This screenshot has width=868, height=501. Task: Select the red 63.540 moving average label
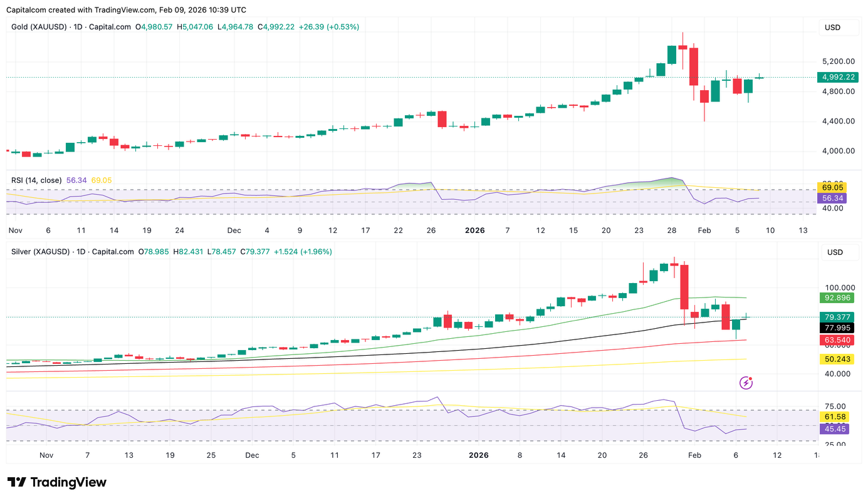click(x=837, y=339)
